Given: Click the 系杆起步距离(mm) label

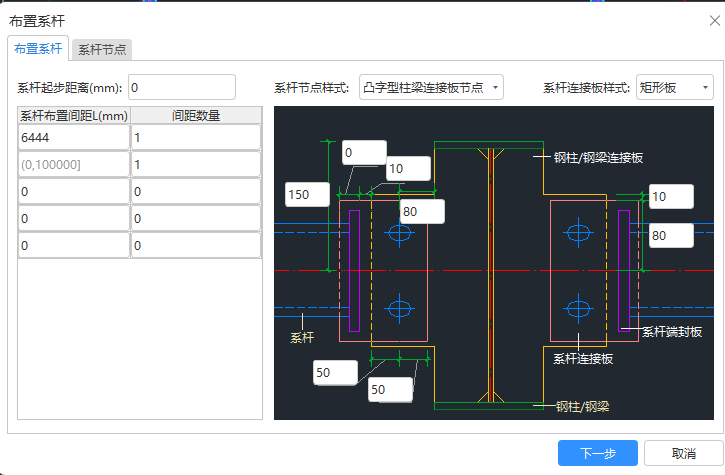Looking at the screenshot, I should [70, 87].
